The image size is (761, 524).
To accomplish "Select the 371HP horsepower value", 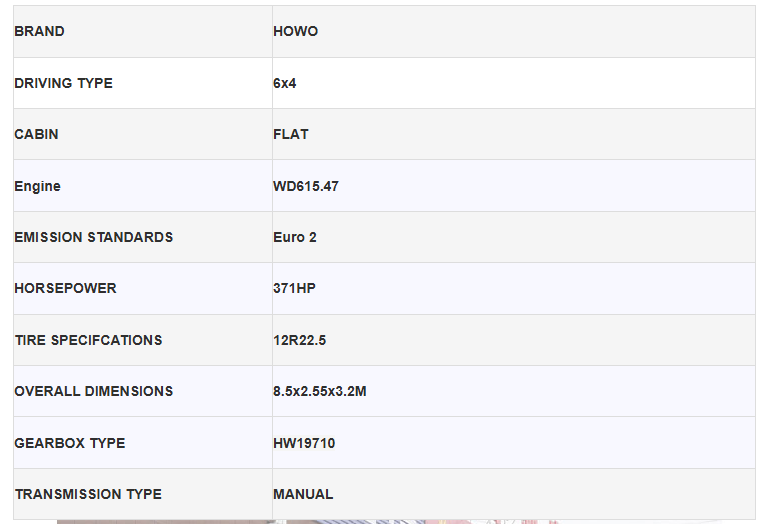I will point(294,288).
